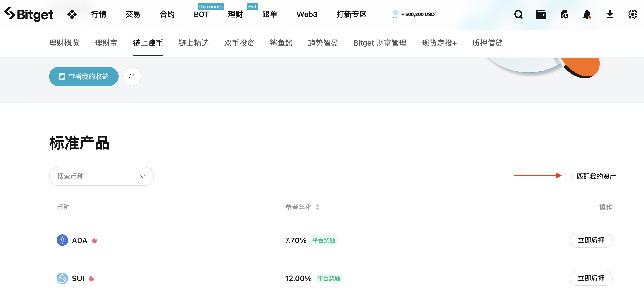This screenshot has height=290, width=644.
Task: Click the flame icon next to ADA
Action: click(x=94, y=240)
